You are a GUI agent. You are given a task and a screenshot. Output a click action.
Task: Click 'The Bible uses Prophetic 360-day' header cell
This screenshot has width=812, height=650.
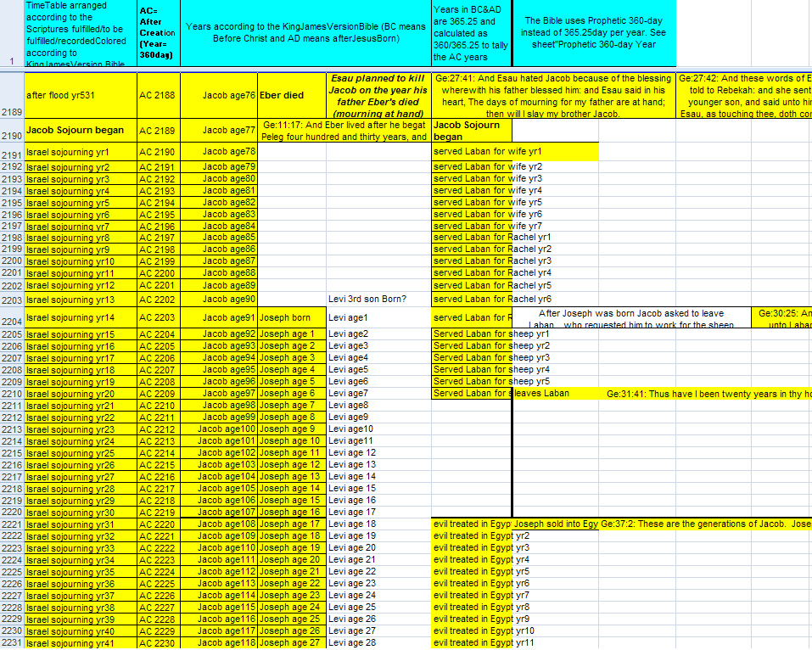[x=594, y=33]
